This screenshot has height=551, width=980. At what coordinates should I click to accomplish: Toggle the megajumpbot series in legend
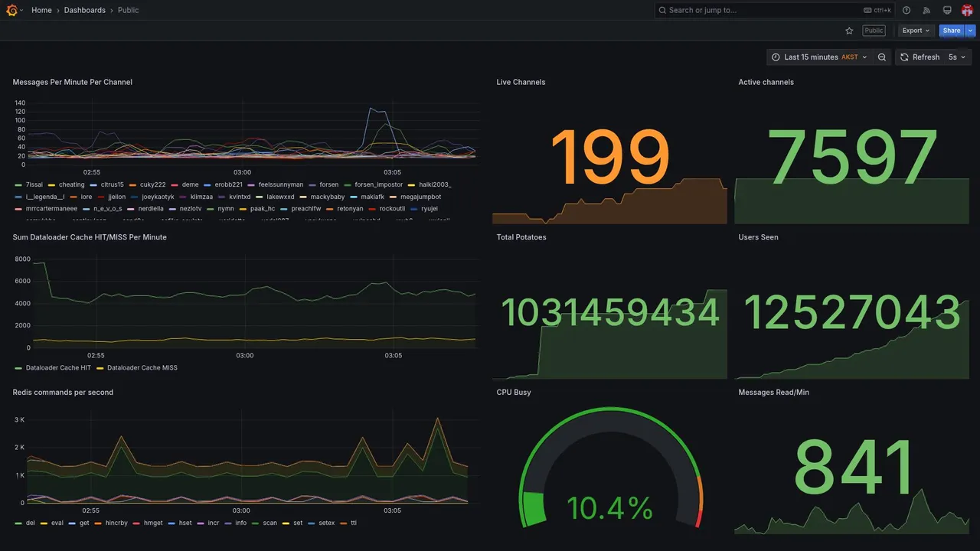pos(420,197)
